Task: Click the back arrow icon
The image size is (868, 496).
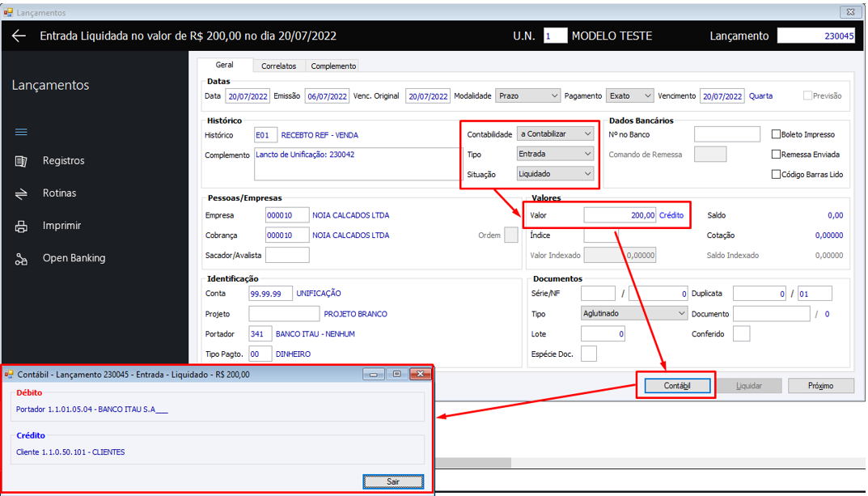Action: [19, 36]
